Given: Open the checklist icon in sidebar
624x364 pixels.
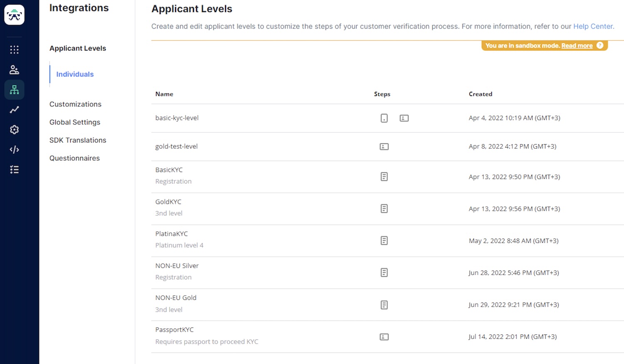Looking at the screenshot, I should click(x=14, y=170).
